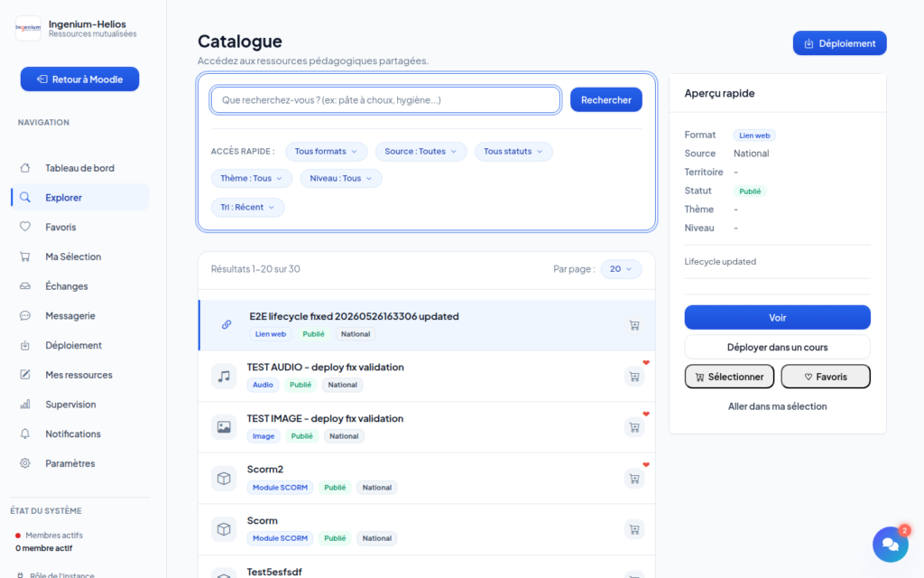
Task: Open the Tous formats filter dropdown
Action: (x=326, y=152)
